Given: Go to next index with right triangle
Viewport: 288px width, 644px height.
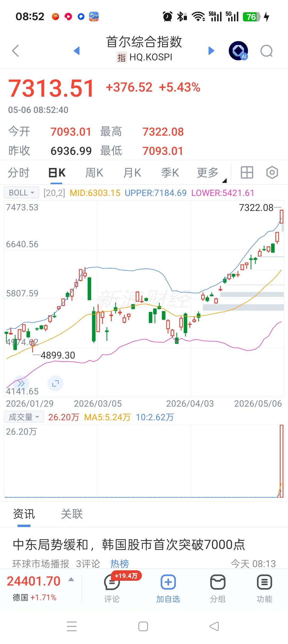Looking at the screenshot, I should [211, 51].
